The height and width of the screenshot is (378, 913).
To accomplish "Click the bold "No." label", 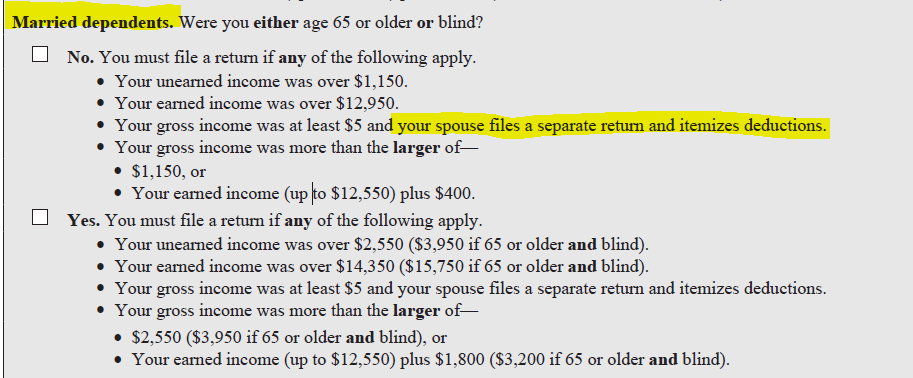I will pyautogui.click(x=82, y=58).
